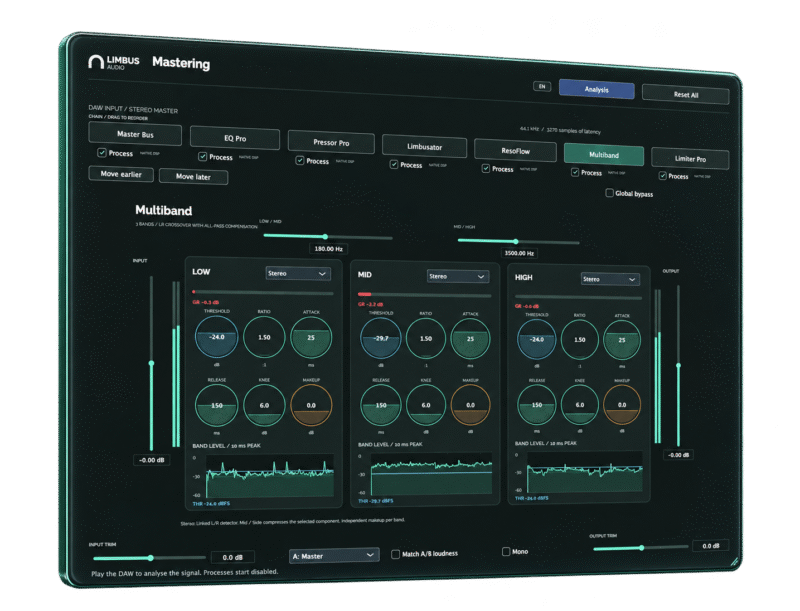Enable the Mono checkbox
The width and height of the screenshot is (800, 611).
[506, 551]
